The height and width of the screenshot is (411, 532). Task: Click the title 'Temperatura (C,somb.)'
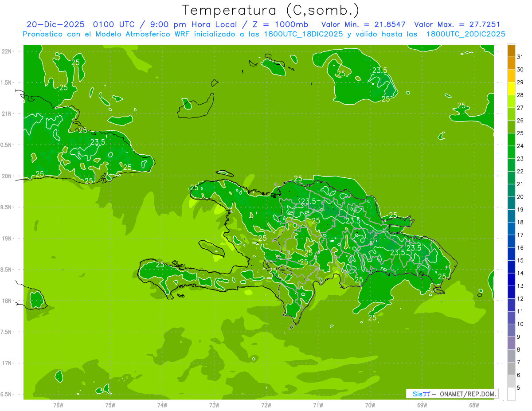(271, 10)
